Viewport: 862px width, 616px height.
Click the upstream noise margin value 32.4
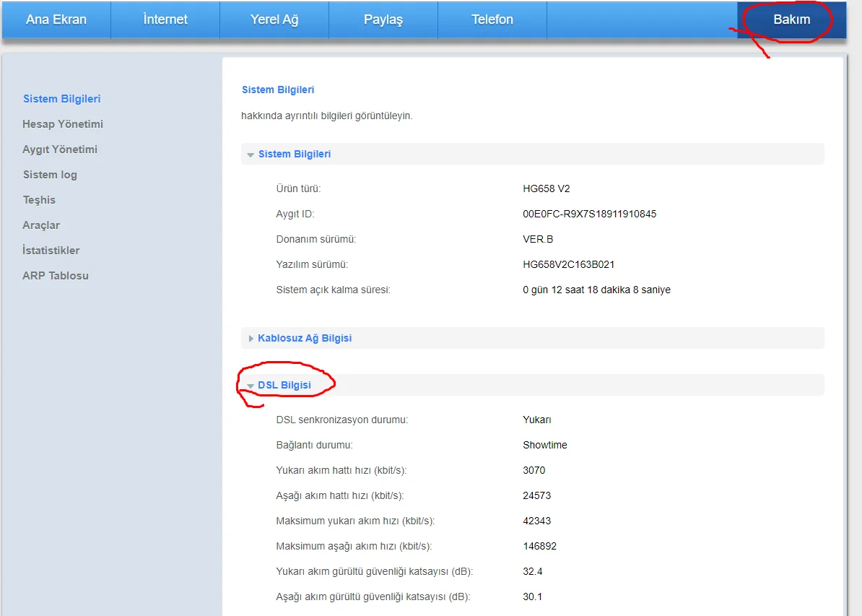click(x=533, y=571)
